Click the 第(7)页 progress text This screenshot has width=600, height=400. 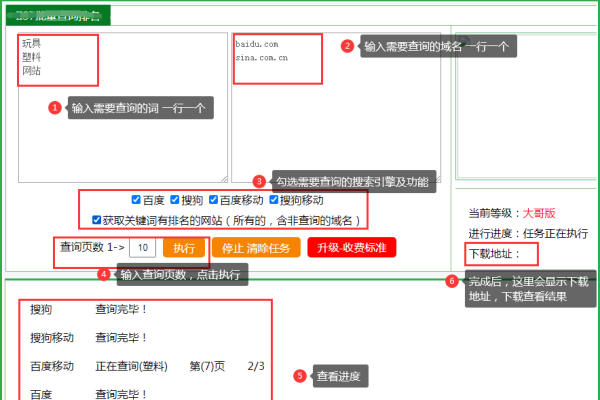(x=207, y=366)
